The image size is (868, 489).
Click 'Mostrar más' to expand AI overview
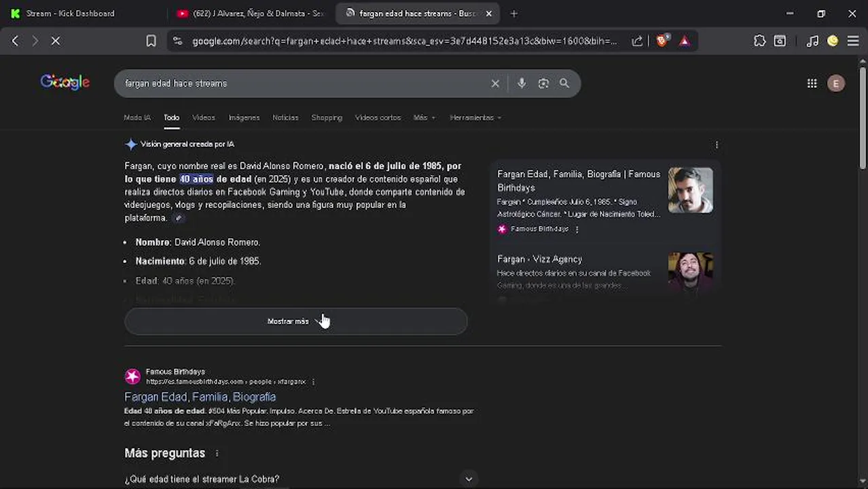click(295, 321)
